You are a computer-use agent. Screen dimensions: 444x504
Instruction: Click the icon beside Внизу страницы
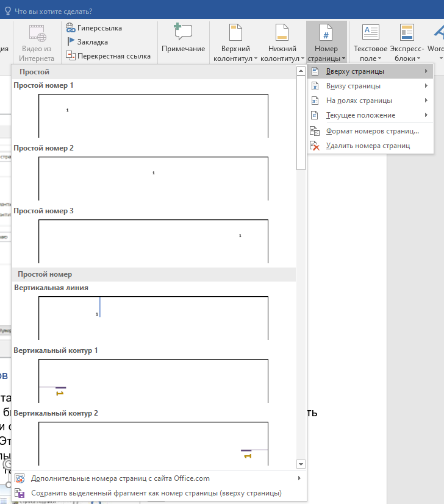point(315,86)
